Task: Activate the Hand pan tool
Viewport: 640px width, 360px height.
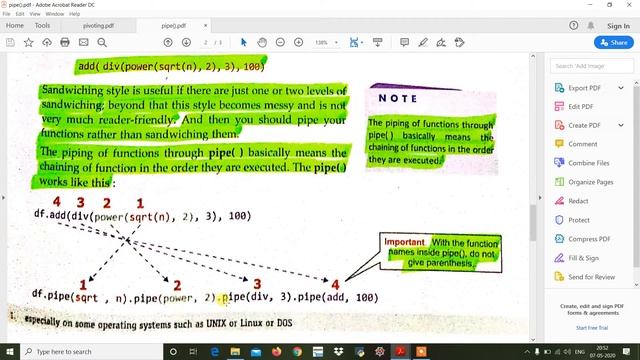Action: coord(262,42)
